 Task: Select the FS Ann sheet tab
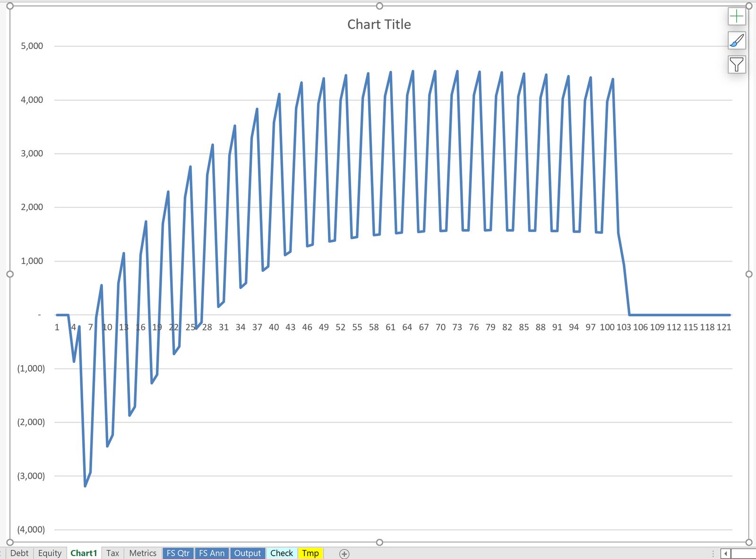[x=212, y=553]
